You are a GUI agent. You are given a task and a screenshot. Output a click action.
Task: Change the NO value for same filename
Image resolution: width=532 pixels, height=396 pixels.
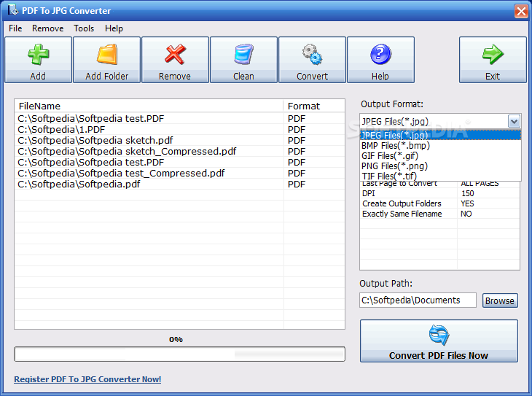(x=466, y=214)
